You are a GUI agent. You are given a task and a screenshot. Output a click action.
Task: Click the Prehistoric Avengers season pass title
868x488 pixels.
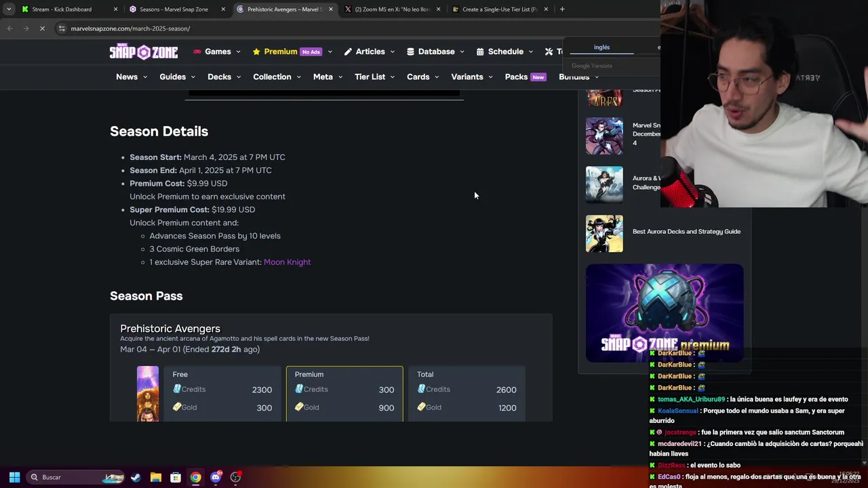pos(170,329)
